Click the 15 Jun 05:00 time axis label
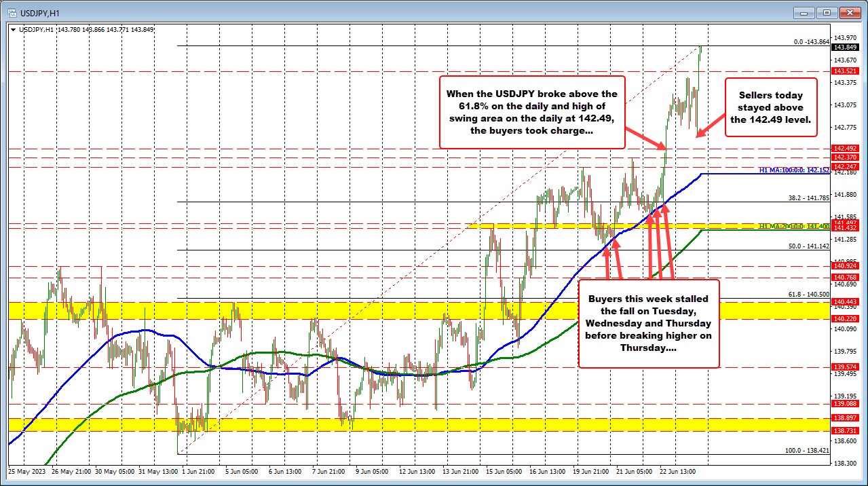The image size is (868, 486). point(504,470)
